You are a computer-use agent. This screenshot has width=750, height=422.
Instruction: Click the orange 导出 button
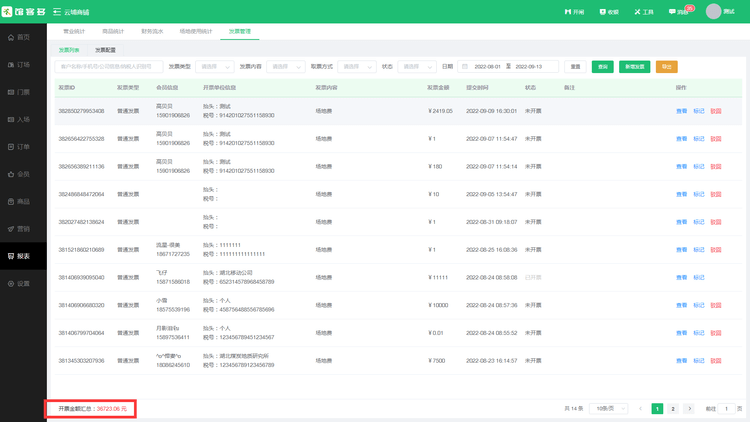click(666, 67)
